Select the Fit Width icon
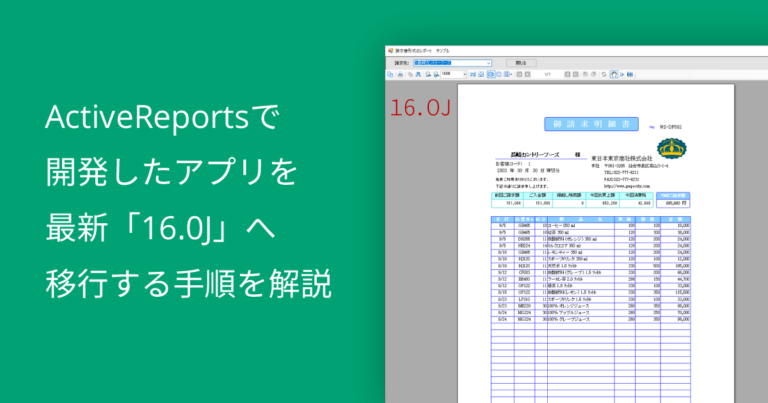768x403 pixels. [x=473, y=74]
